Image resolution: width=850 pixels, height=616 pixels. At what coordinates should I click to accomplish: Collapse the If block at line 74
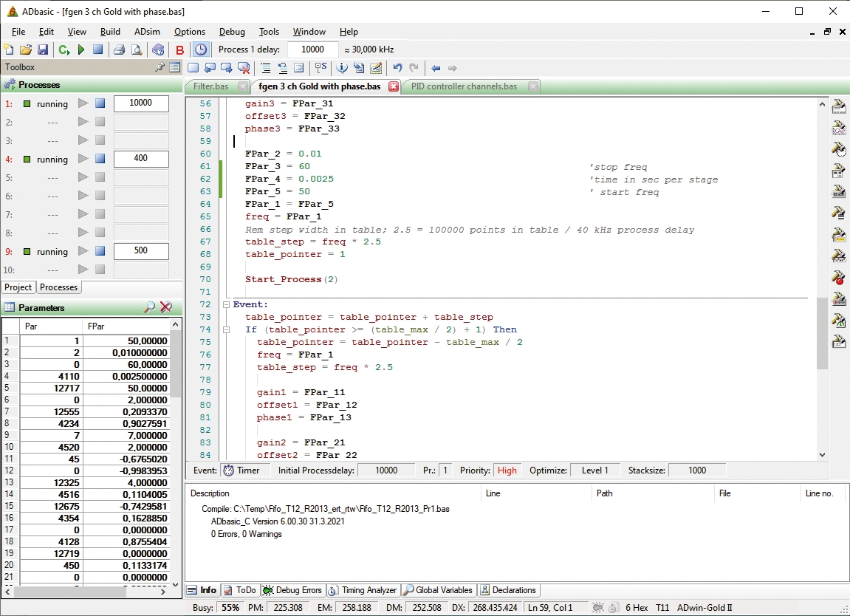coord(226,329)
